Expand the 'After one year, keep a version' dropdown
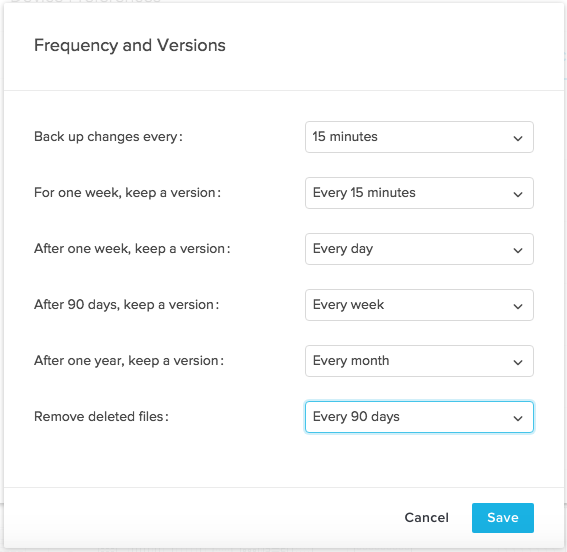567x552 pixels. pyautogui.click(x=419, y=361)
